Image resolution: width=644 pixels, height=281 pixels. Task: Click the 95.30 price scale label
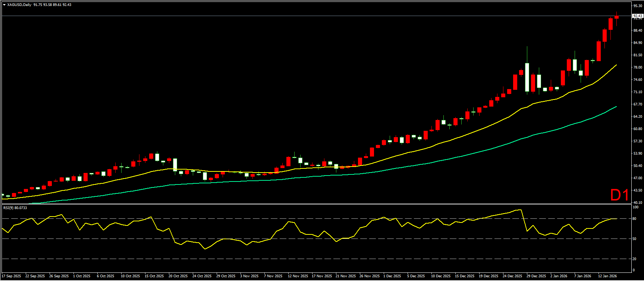tap(637, 6)
